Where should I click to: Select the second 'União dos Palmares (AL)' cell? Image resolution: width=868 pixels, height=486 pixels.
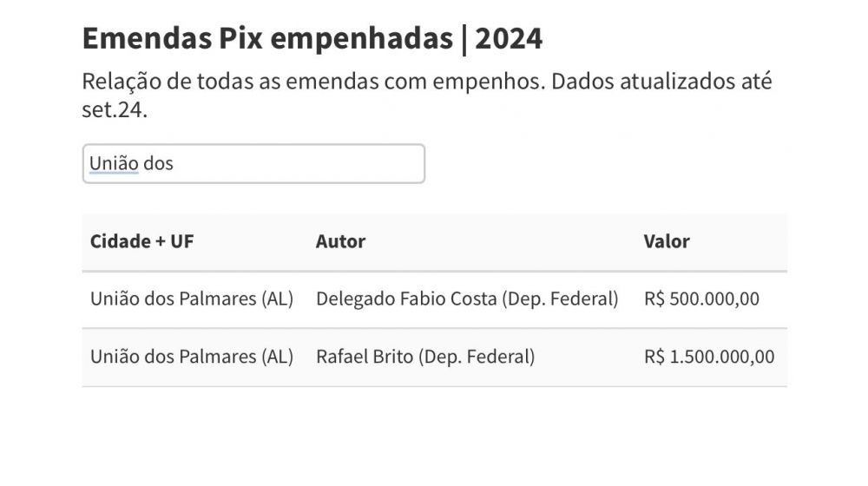(192, 357)
